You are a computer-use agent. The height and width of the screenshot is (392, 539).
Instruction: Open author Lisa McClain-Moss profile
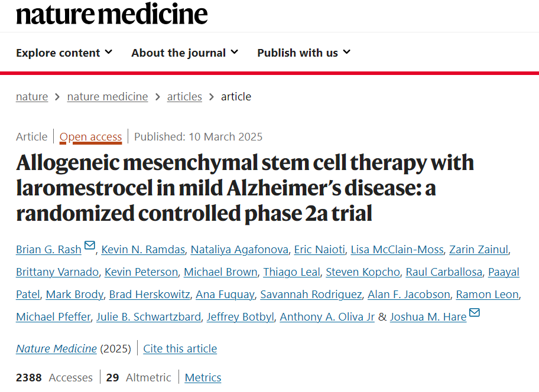click(x=397, y=249)
